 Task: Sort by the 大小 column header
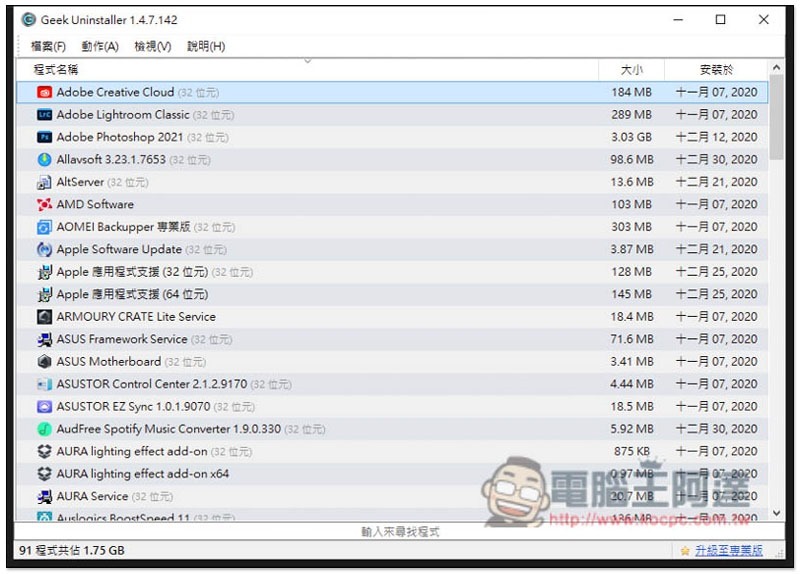tap(632, 70)
